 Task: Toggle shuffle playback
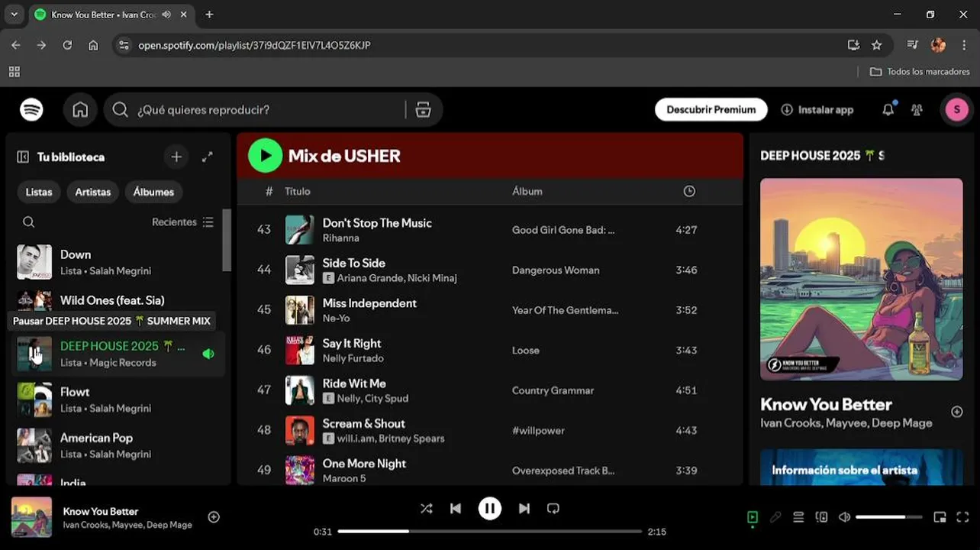426,508
